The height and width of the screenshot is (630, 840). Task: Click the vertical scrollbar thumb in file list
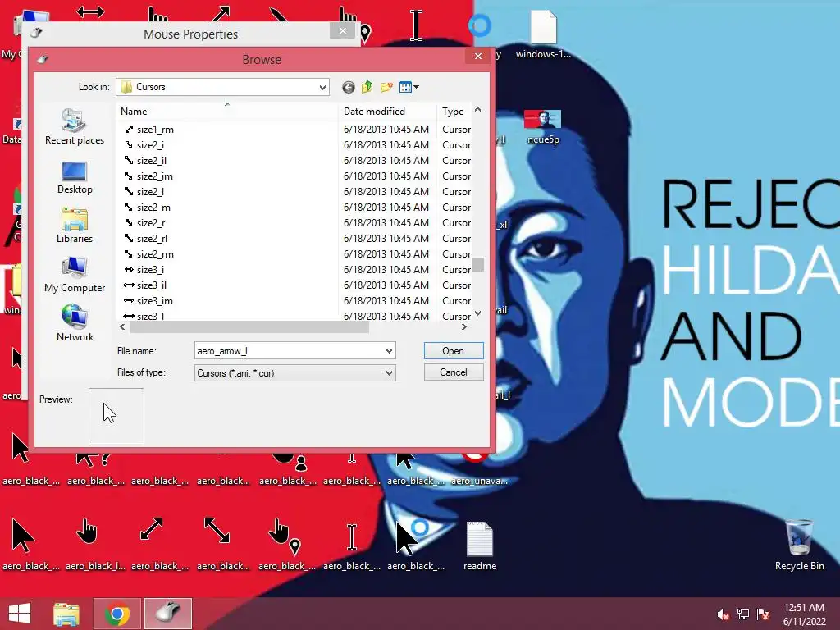click(x=478, y=264)
